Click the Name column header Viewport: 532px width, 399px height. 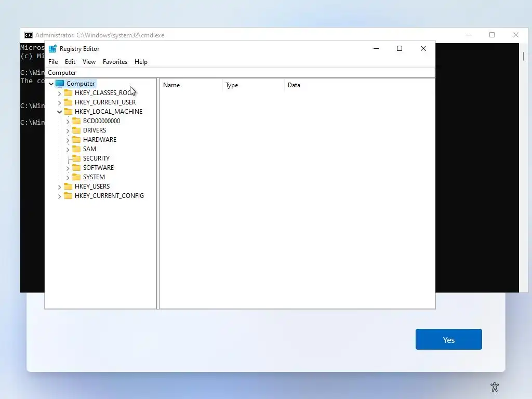click(191, 85)
